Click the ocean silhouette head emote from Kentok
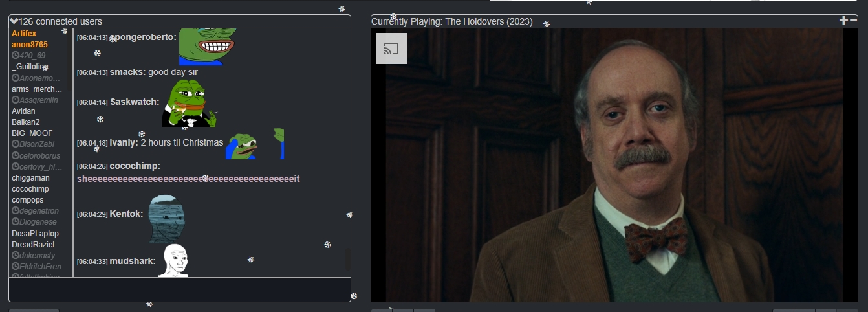868x312 pixels. coord(166,219)
